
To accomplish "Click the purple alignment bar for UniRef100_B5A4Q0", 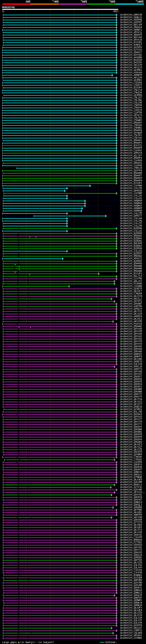I will (x=60, y=236).
